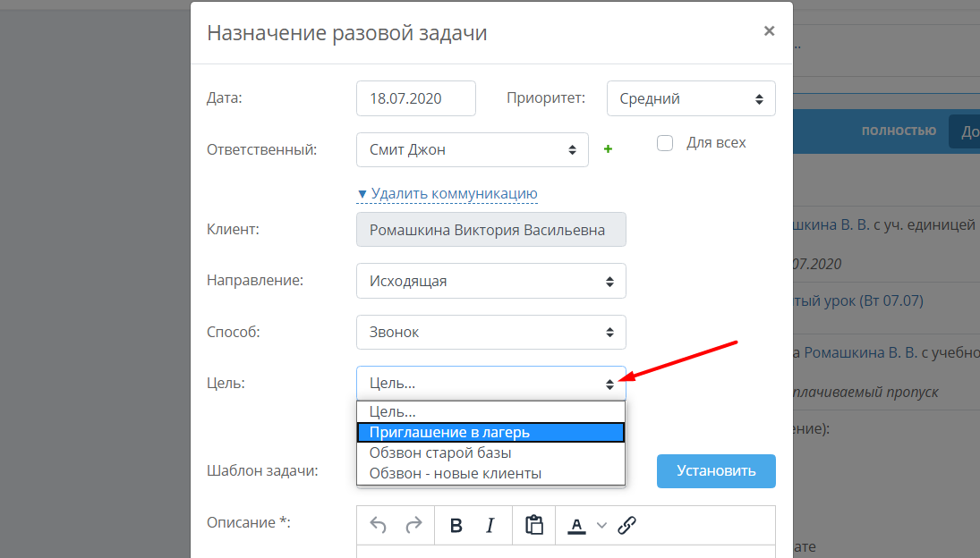Collapse the Цель dropdown
Screen dimensions: 980x558
coord(490,384)
